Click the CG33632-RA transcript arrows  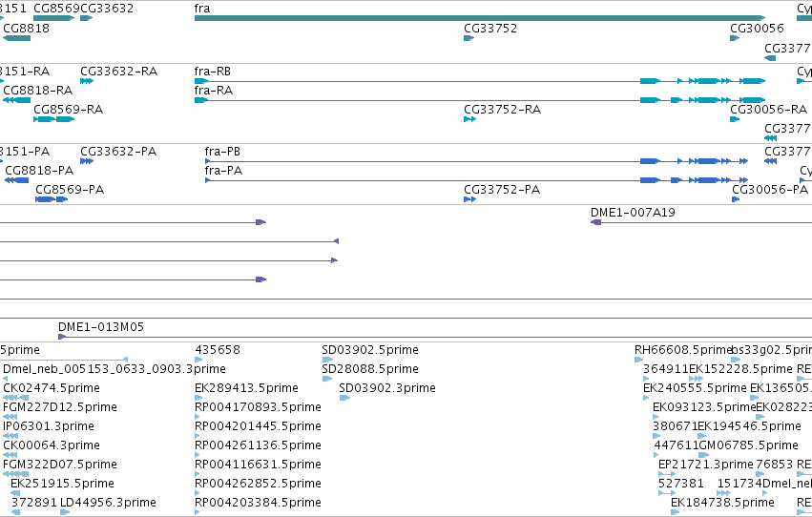click(87, 81)
